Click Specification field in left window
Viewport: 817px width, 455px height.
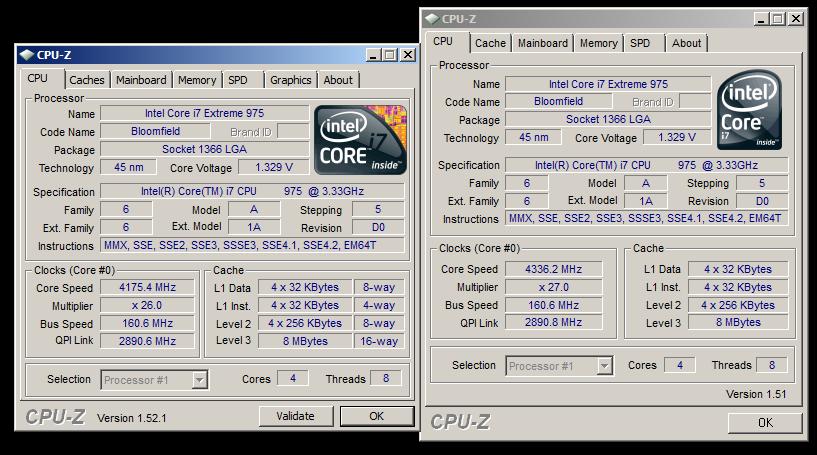(252, 191)
